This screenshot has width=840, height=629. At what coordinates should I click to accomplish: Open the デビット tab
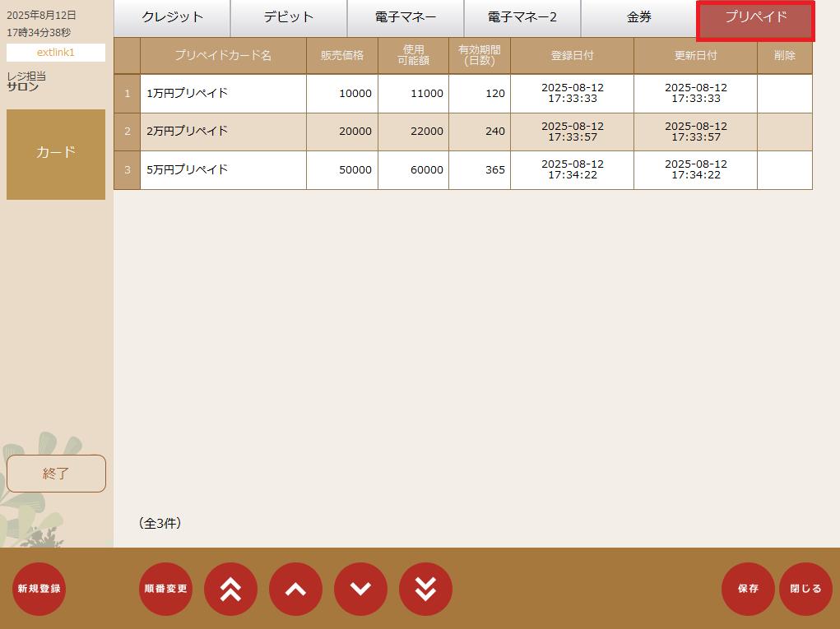point(289,18)
